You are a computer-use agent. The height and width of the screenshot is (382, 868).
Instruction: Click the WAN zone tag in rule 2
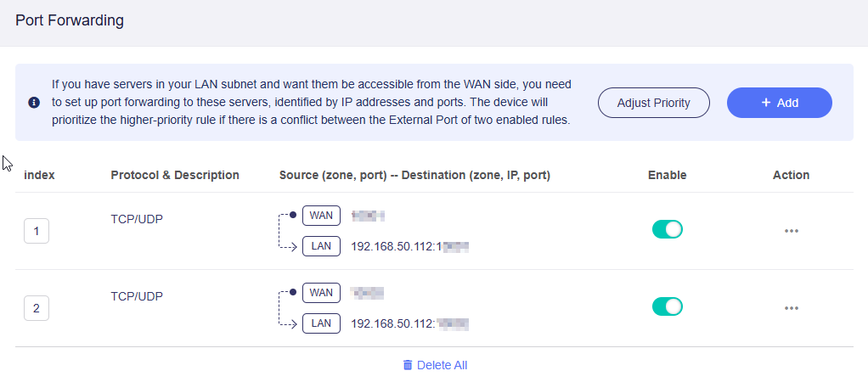pos(321,293)
